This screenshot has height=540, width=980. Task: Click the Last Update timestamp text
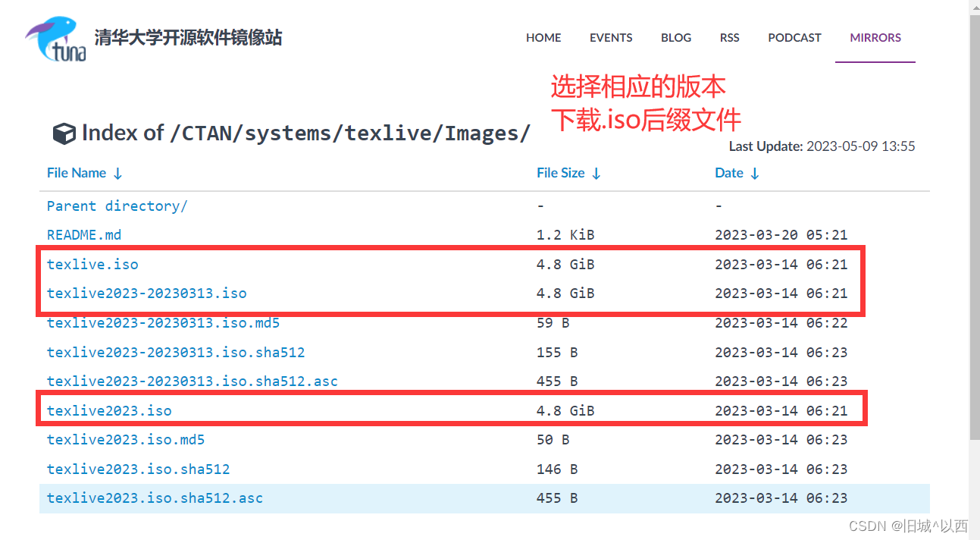(x=822, y=146)
